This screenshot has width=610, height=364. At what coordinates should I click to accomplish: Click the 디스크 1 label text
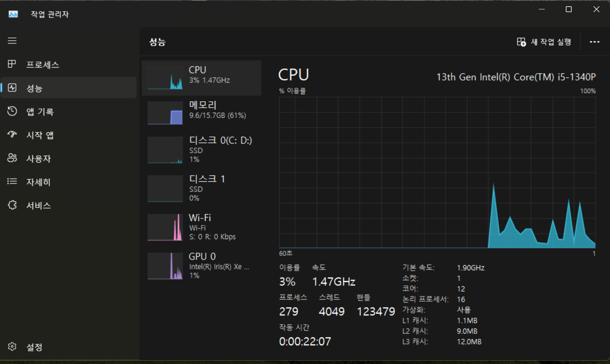click(207, 179)
